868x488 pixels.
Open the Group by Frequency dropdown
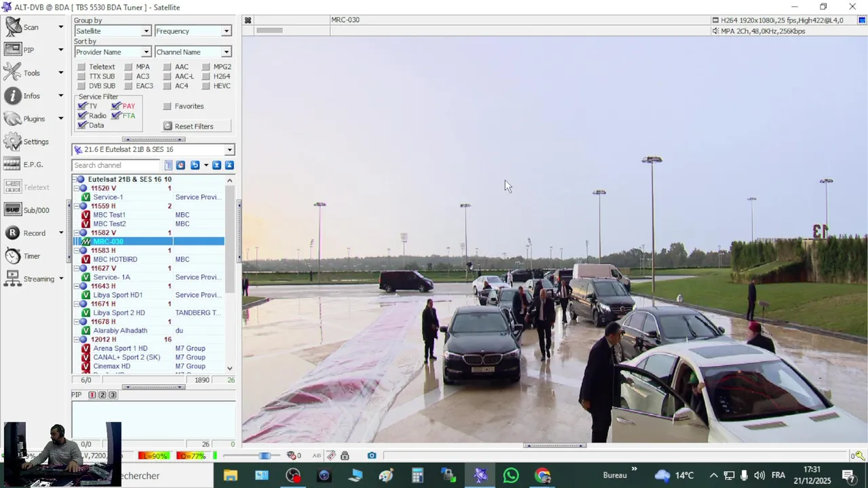[193, 31]
